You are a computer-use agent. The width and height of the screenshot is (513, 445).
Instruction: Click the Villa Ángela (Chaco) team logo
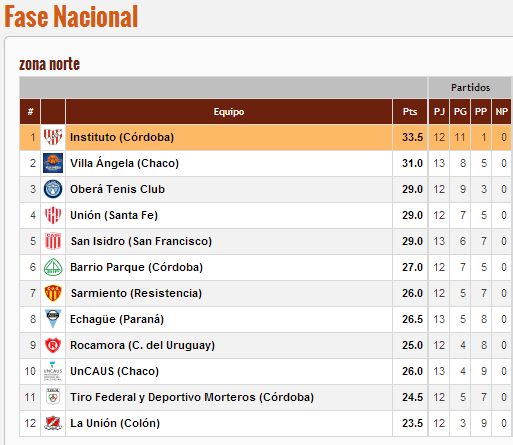click(53, 163)
